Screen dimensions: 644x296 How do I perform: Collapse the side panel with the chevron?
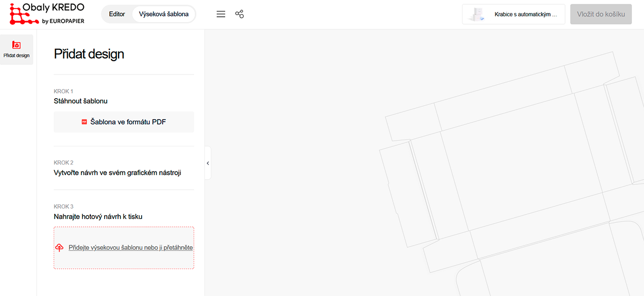[208, 163]
